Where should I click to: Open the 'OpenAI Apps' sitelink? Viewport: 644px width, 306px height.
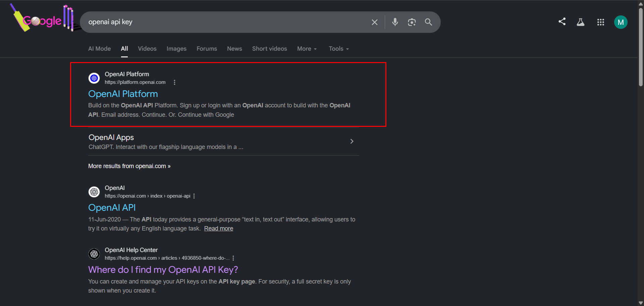(111, 138)
